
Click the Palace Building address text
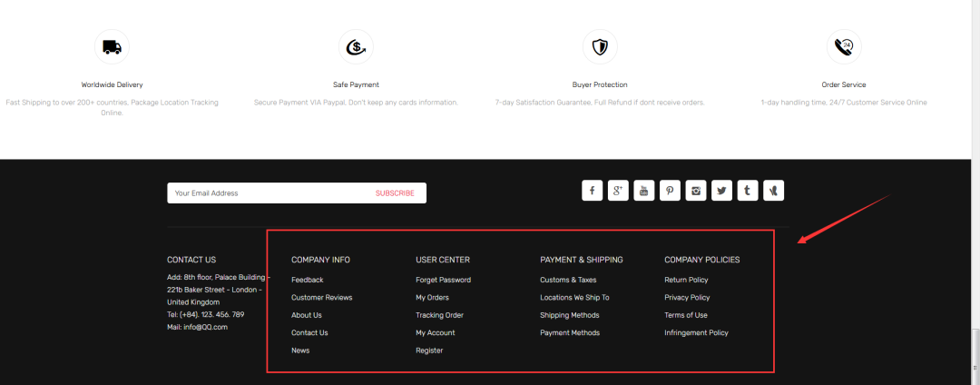point(218,290)
